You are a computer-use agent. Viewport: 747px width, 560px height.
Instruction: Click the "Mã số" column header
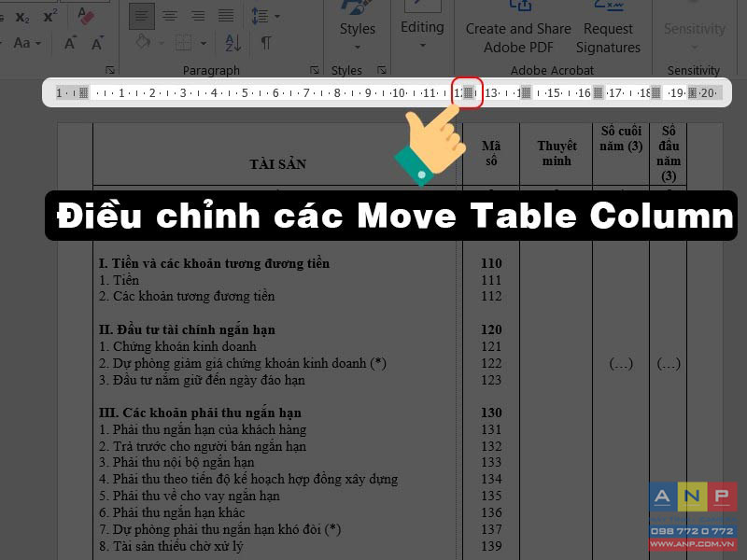point(491,153)
